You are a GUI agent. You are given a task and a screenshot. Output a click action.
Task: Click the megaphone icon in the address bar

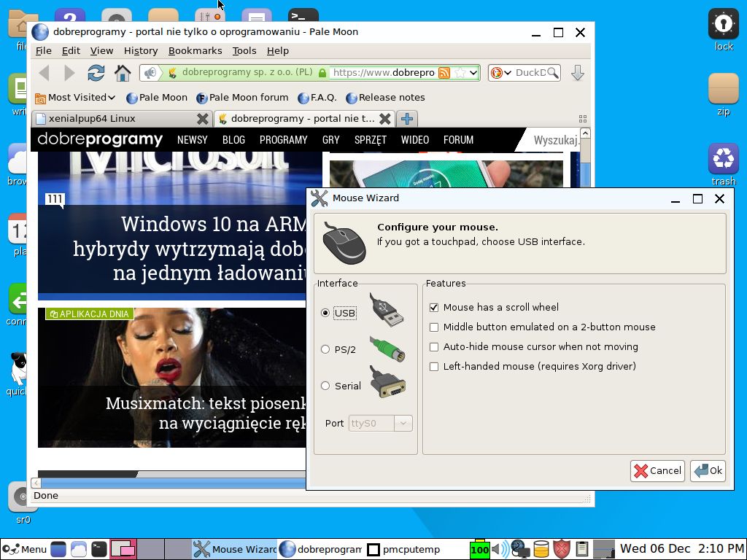[150, 73]
